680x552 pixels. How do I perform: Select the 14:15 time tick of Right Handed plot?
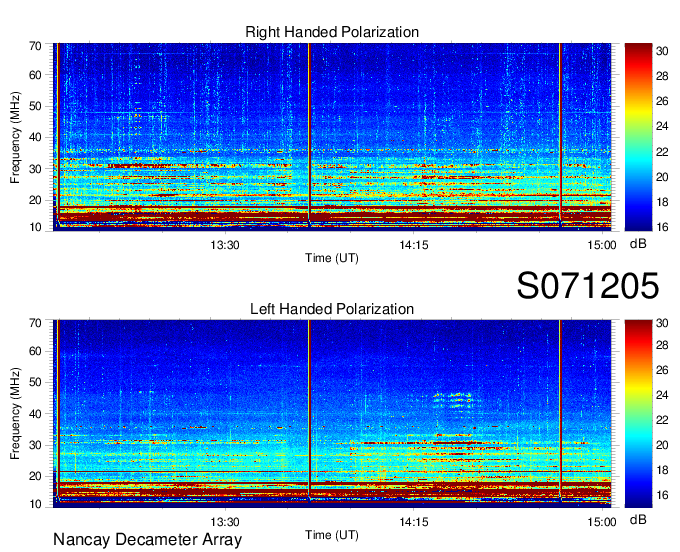(414, 245)
